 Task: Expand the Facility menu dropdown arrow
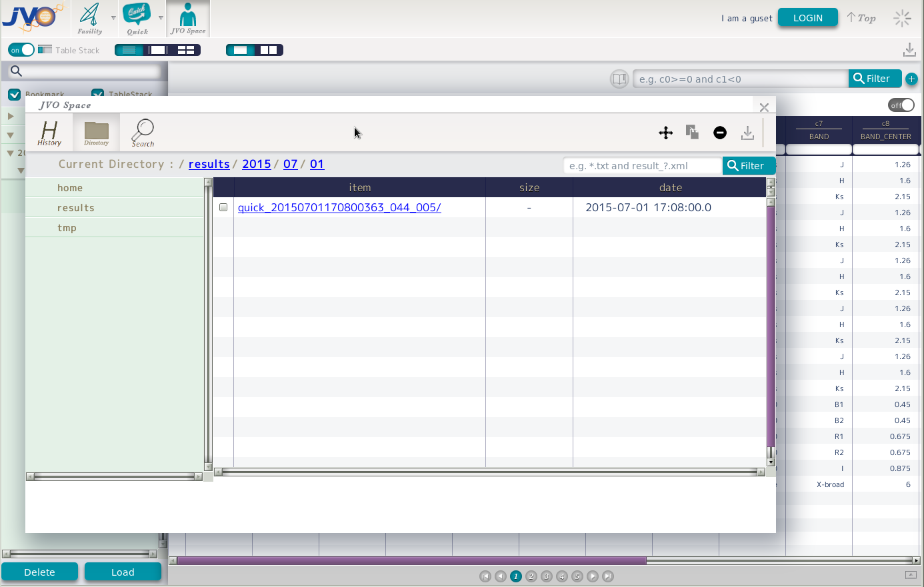pos(113,18)
